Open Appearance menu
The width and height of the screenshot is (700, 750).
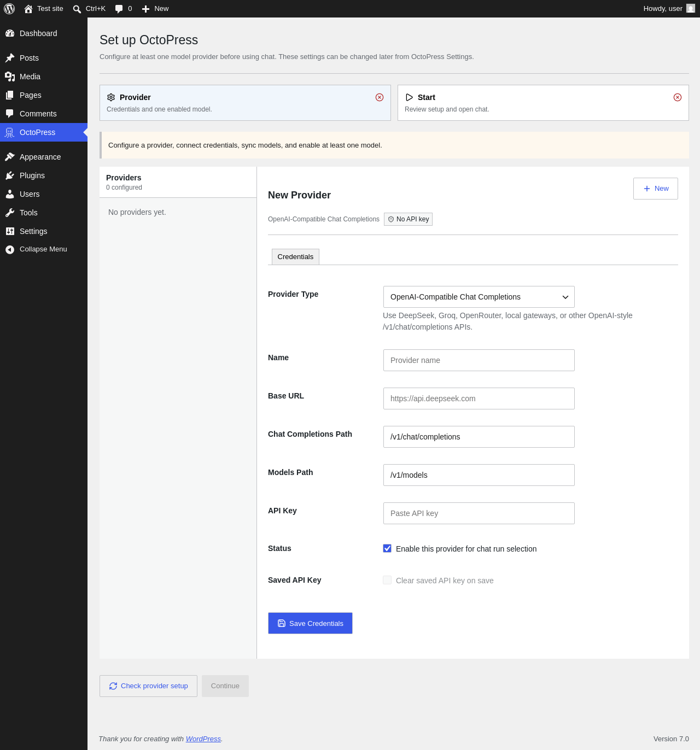[x=44, y=157]
